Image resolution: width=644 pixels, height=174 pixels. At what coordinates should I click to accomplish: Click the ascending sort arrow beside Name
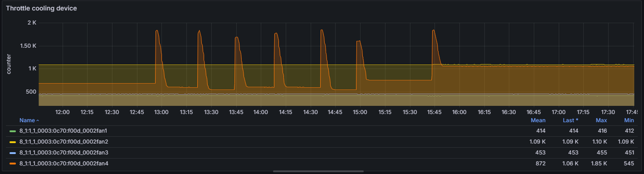pyautogui.click(x=37, y=120)
